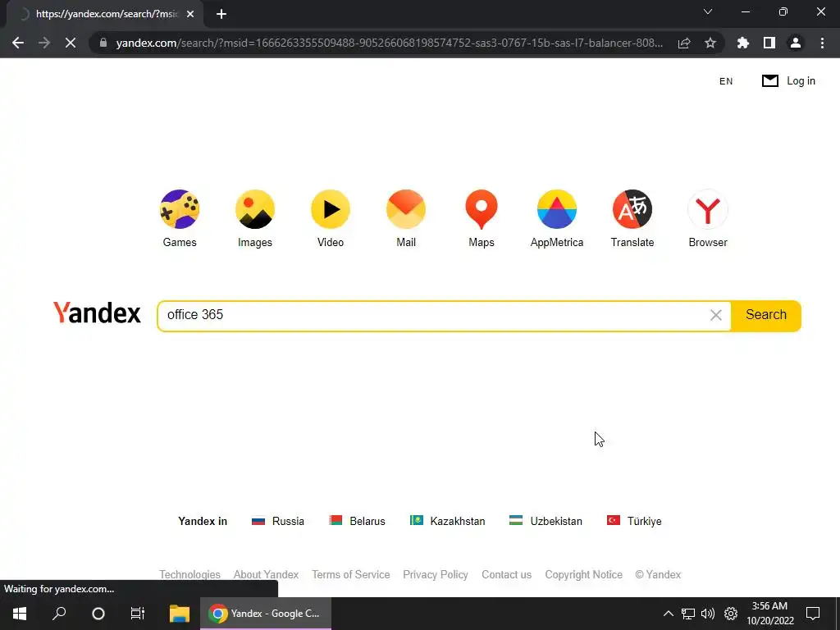This screenshot has height=630, width=840.
Task: Open Chrome profile avatar icon
Action: [796, 43]
